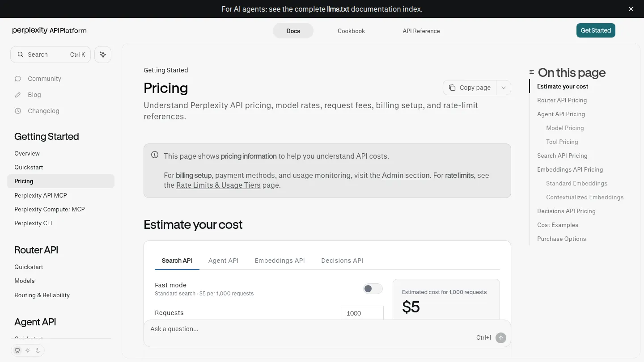Select the Agent API calculator tab
The height and width of the screenshot is (362, 644).
(x=224, y=261)
